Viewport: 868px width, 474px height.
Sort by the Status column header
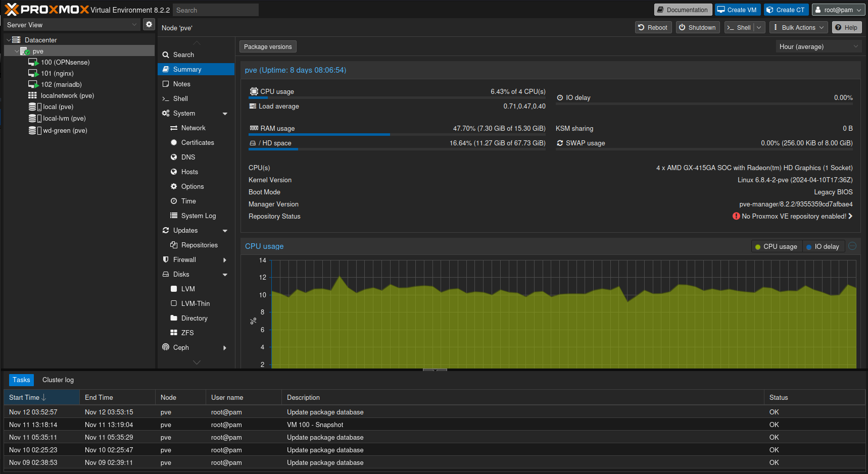[x=814, y=397]
